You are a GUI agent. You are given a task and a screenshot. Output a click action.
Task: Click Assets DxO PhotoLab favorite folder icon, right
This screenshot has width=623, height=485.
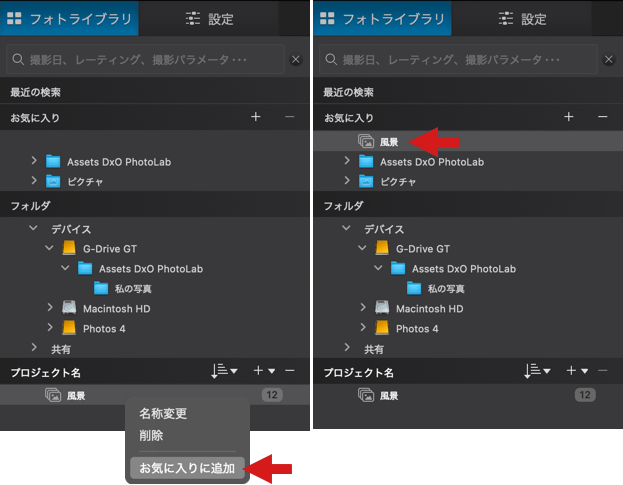tap(366, 161)
